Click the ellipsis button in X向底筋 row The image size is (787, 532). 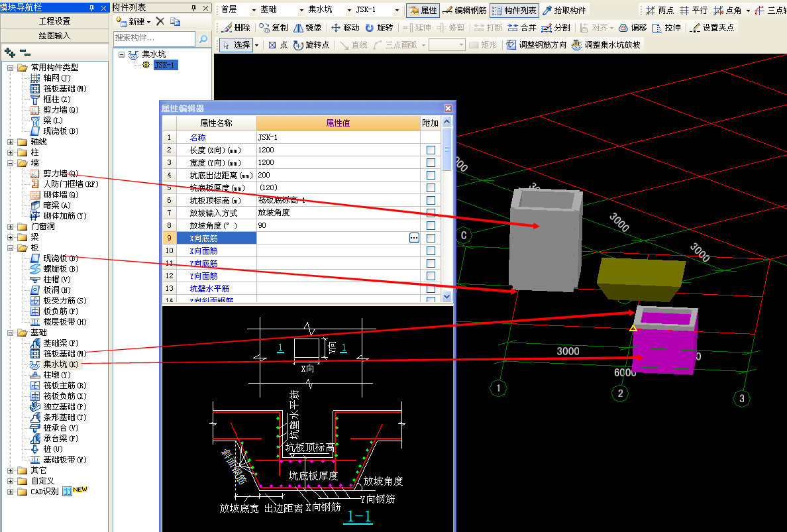tap(414, 238)
